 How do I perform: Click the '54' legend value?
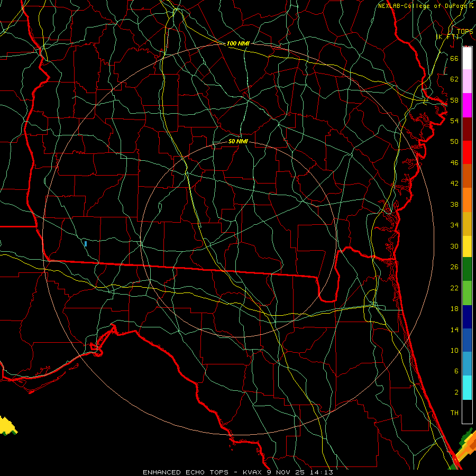(x=454, y=121)
